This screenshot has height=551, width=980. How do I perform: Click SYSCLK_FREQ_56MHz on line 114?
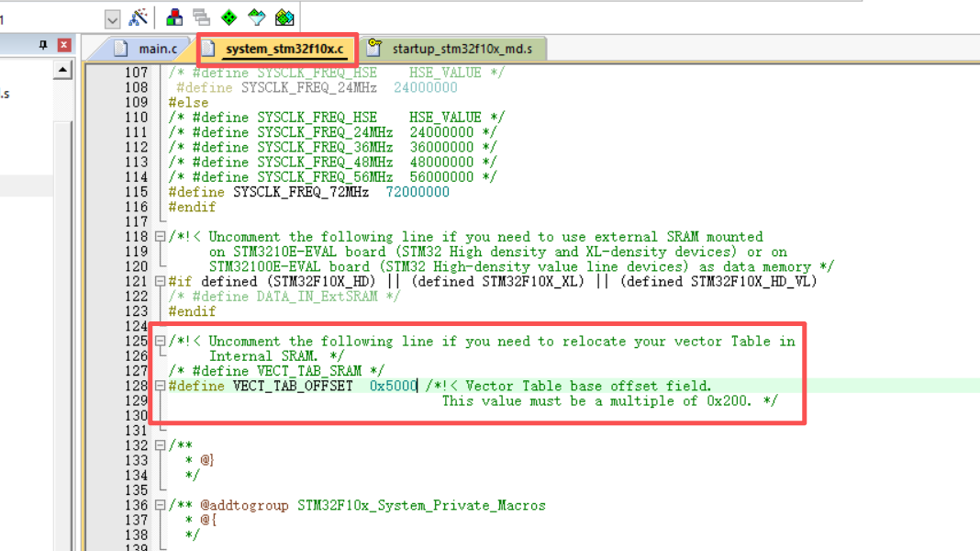coord(325,177)
